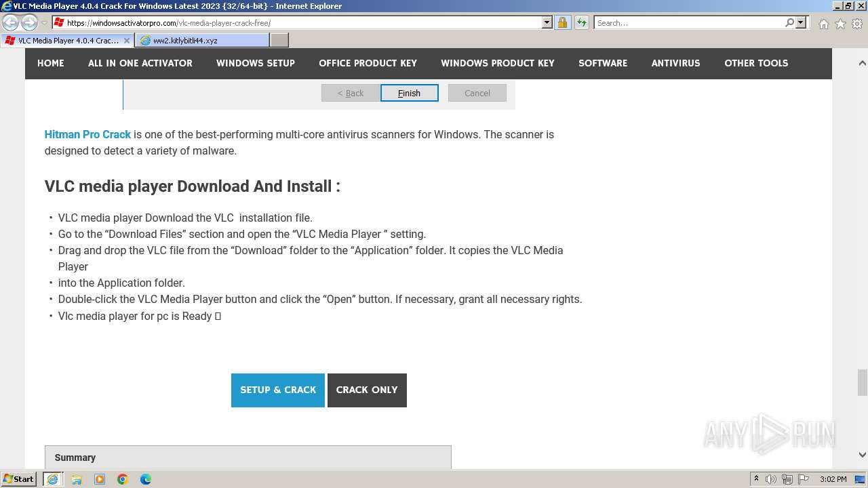Click the search magnifier icon

(789, 22)
